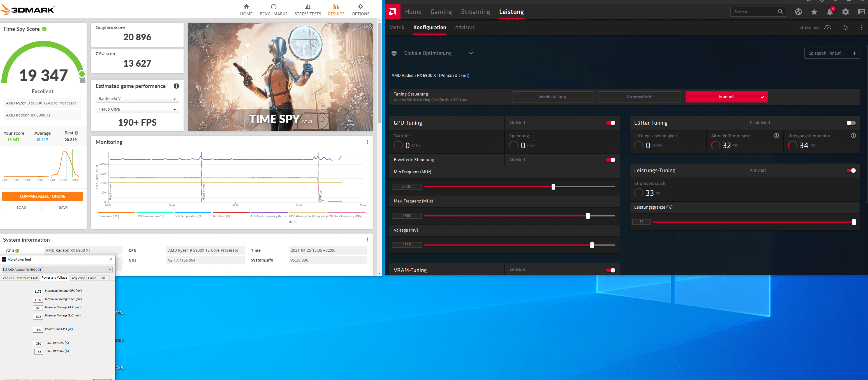Open Radeon settings gear icon
Viewport: 868px width, 380px height.
point(845,12)
